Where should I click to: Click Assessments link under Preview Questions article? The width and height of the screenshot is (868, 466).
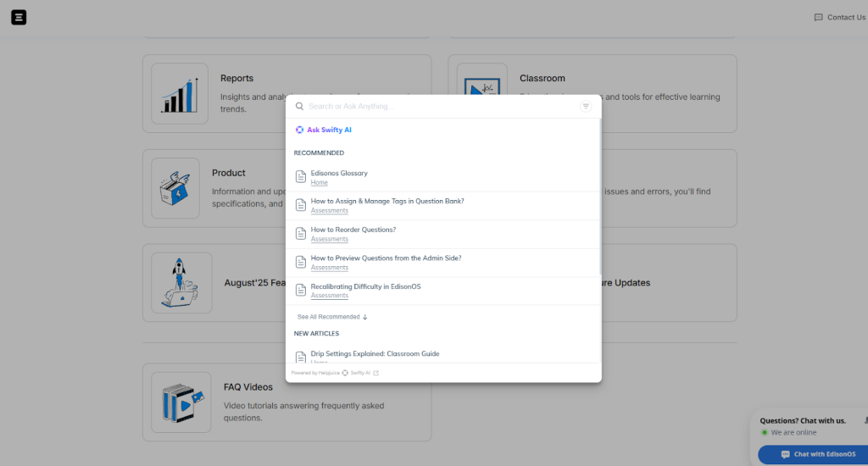[330, 267]
